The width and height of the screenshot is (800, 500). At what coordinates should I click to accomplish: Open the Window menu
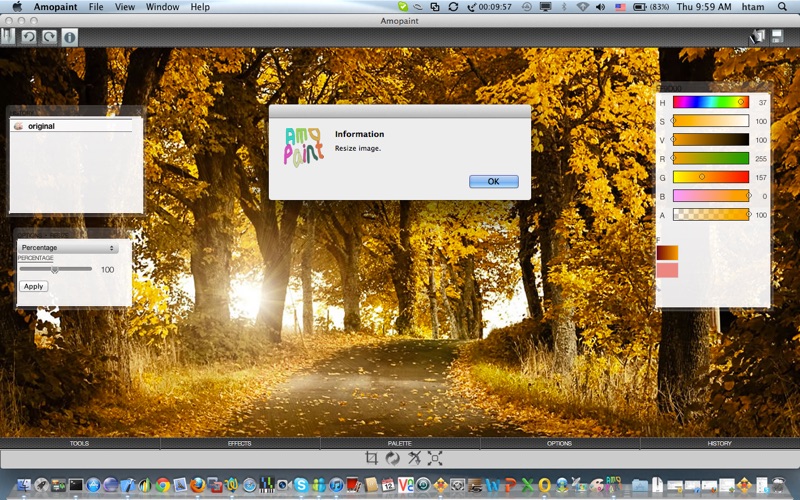coord(162,7)
